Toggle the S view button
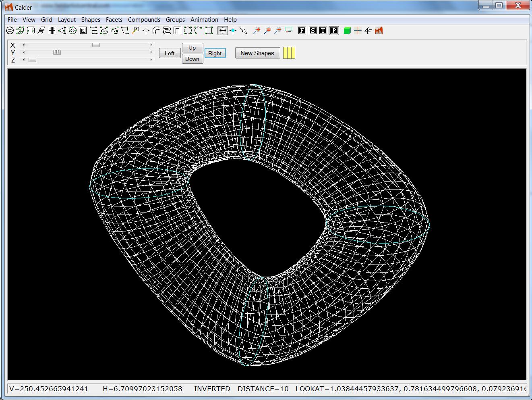 click(x=313, y=31)
